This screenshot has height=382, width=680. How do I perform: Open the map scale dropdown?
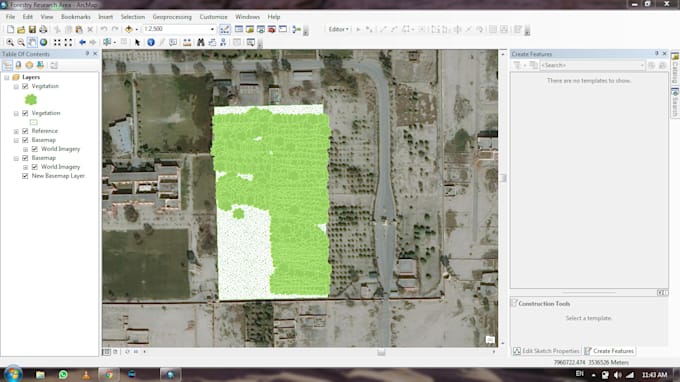pos(212,29)
